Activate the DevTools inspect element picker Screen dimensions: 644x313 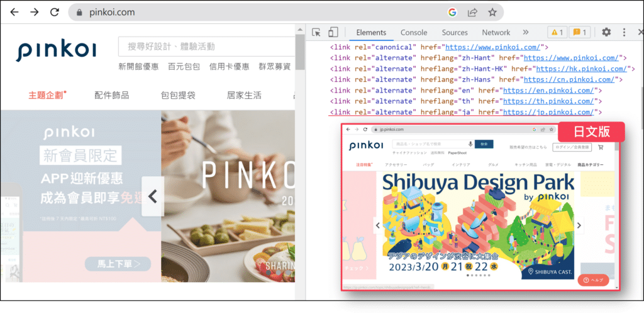click(x=316, y=32)
